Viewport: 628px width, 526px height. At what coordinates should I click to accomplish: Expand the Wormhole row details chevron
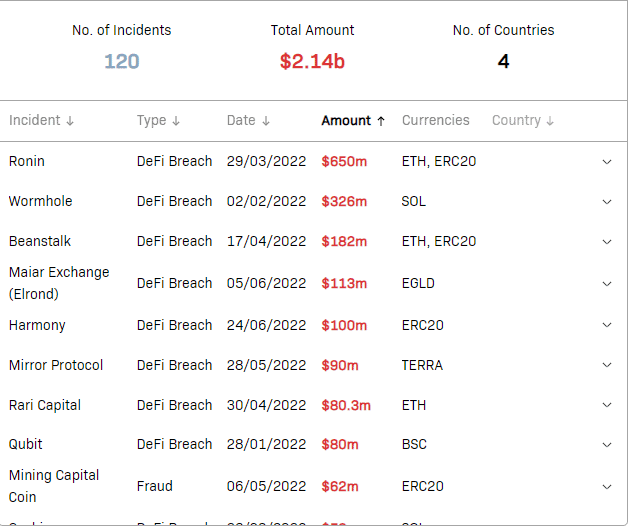click(x=607, y=201)
